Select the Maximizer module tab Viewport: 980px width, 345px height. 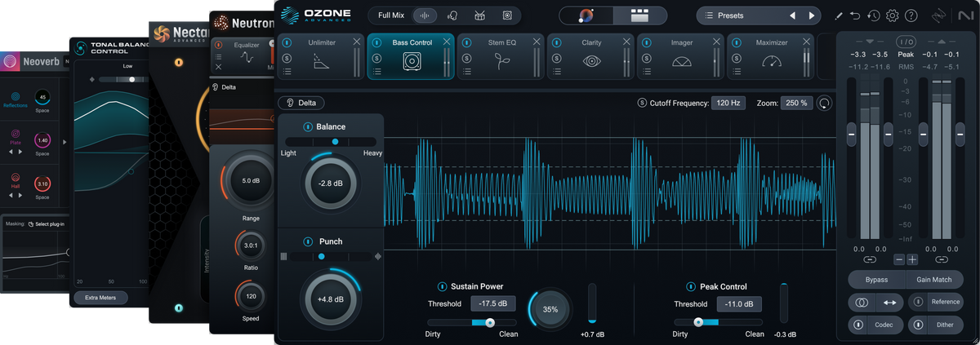click(x=770, y=57)
